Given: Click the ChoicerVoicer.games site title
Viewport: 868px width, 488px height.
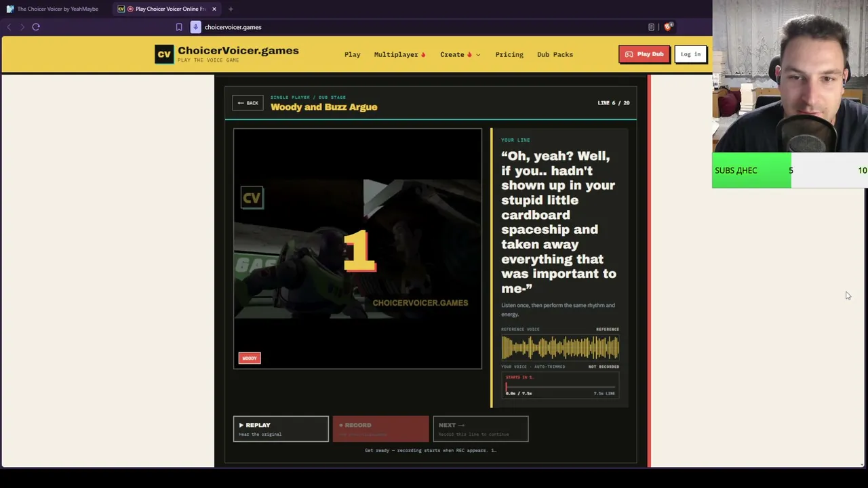Looking at the screenshot, I should point(238,51).
